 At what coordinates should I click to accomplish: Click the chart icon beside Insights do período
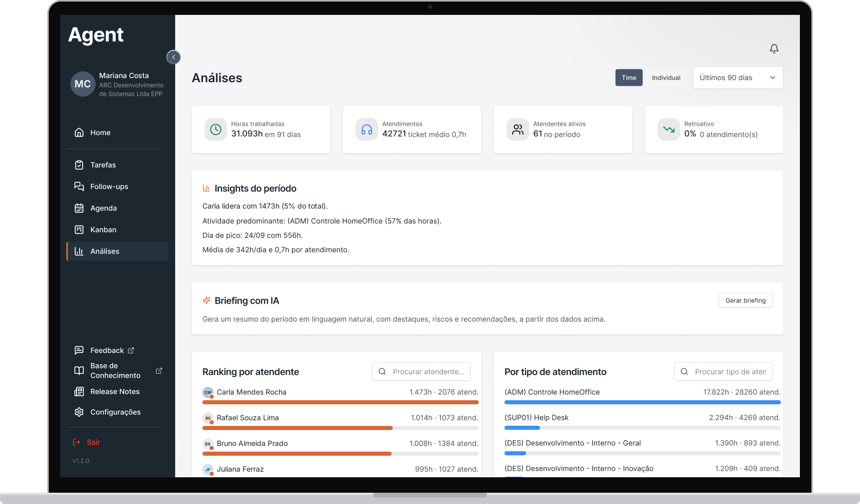click(x=207, y=189)
